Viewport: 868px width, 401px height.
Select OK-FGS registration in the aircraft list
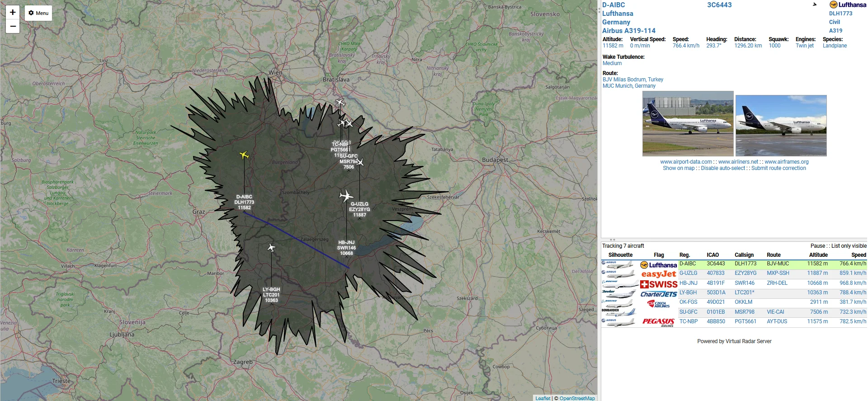[x=688, y=302]
